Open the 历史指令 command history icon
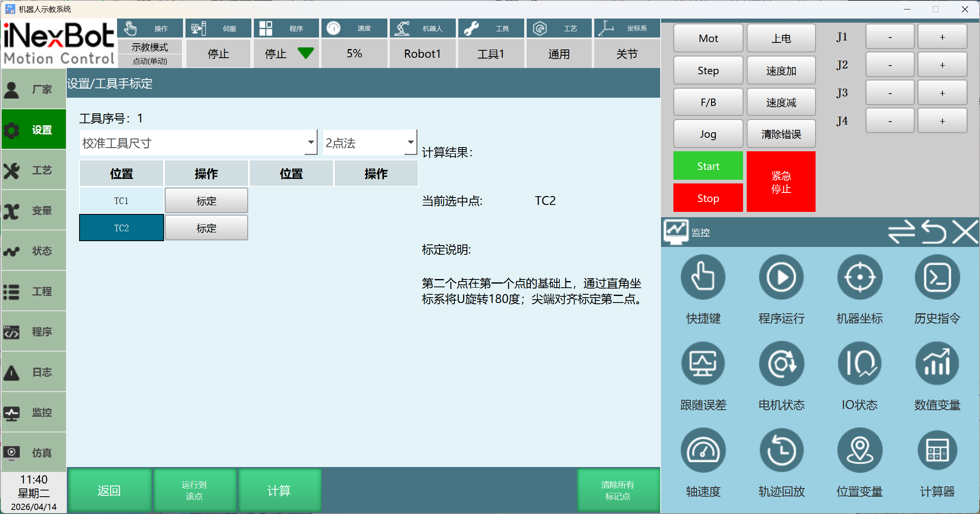Image resolution: width=980 pixels, height=514 pixels. (x=937, y=277)
